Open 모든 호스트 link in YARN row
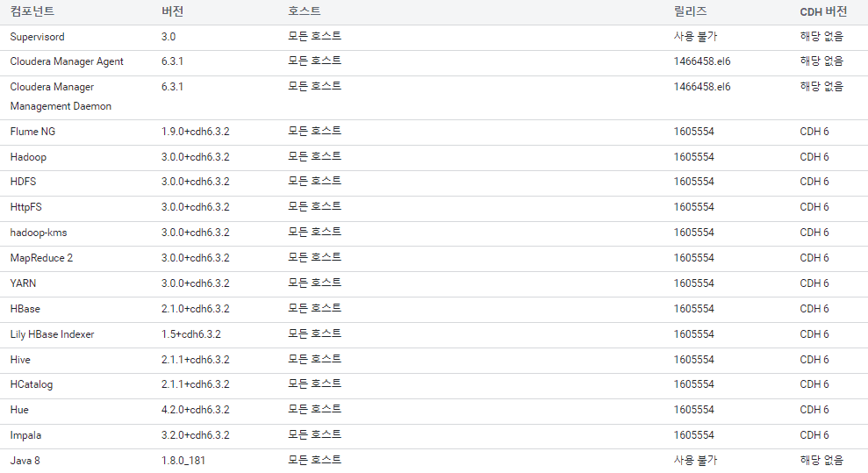 tap(314, 283)
